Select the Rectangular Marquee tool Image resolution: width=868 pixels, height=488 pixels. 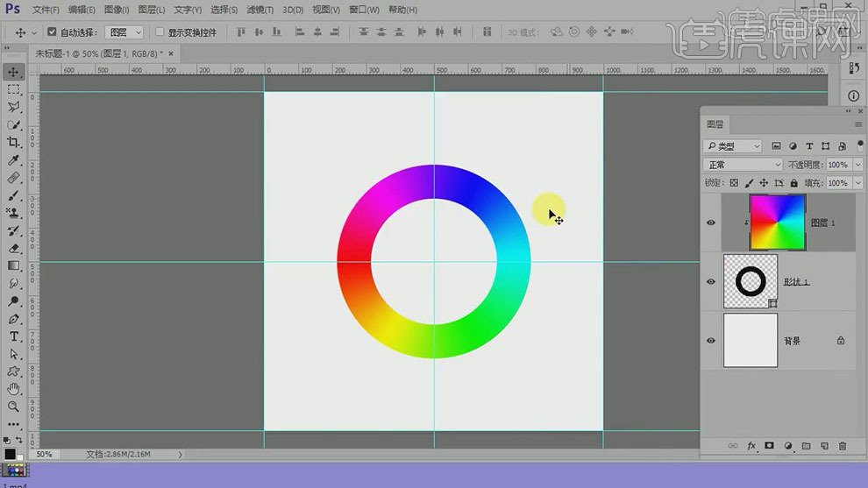(x=13, y=89)
